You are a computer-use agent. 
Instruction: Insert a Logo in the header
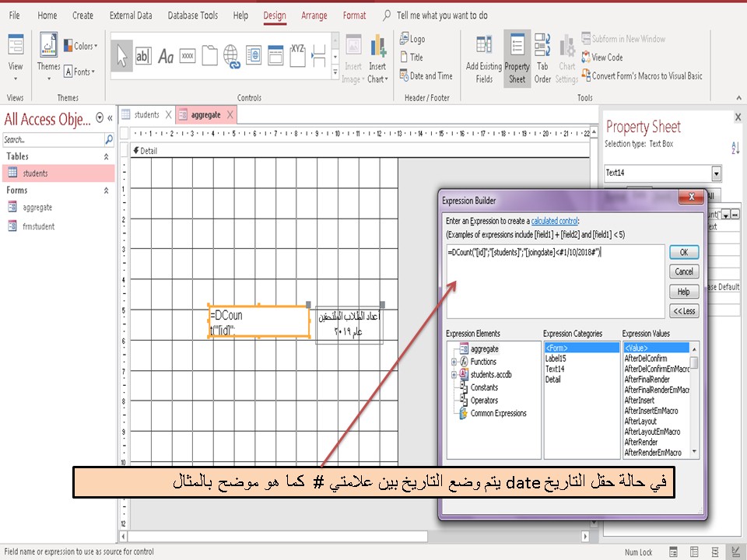412,39
